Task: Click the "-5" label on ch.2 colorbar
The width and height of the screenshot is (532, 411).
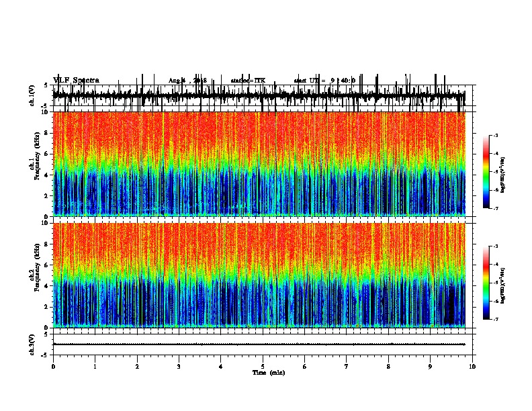Action: click(495, 283)
